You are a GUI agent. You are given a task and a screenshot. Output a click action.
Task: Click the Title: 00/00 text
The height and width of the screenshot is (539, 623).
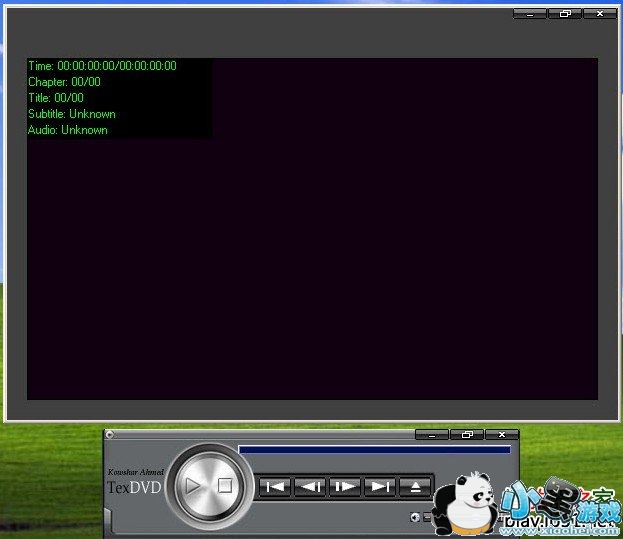[x=56, y=98]
